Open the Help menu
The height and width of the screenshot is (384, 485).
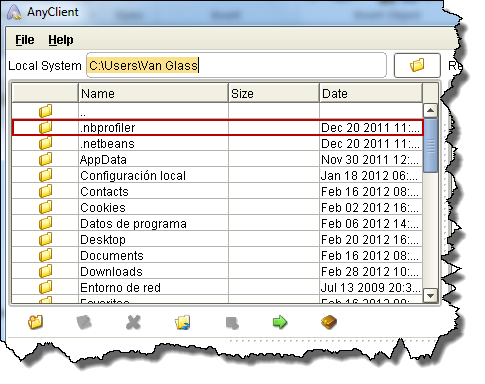click(x=61, y=40)
